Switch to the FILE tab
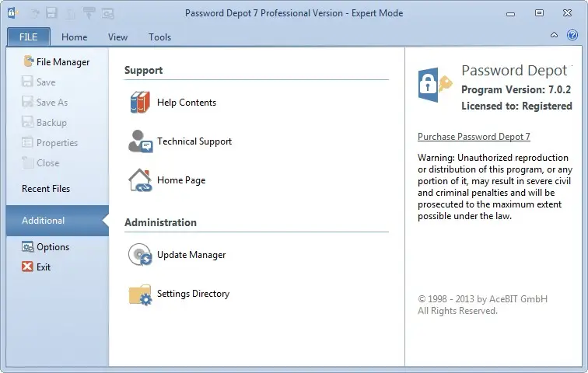Image resolution: width=588 pixels, height=373 pixels. pos(29,37)
